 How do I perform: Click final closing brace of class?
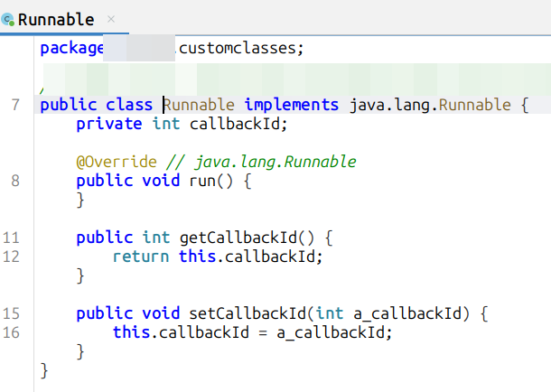coord(44,370)
